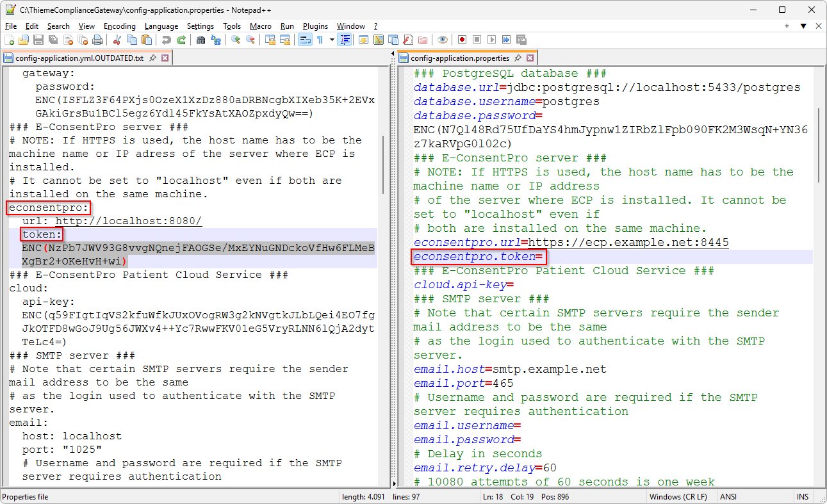827x504 pixels.
Task: Start macro recording with red dot
Action: pyautogui.click(x=461, y=40)
